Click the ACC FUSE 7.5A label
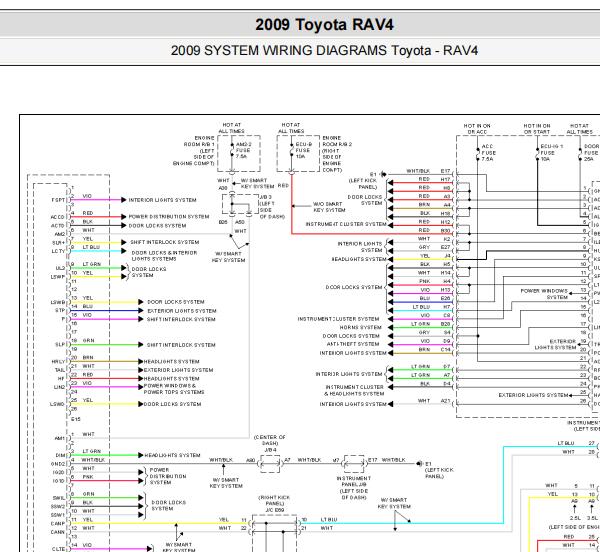 tap(488, 153)
